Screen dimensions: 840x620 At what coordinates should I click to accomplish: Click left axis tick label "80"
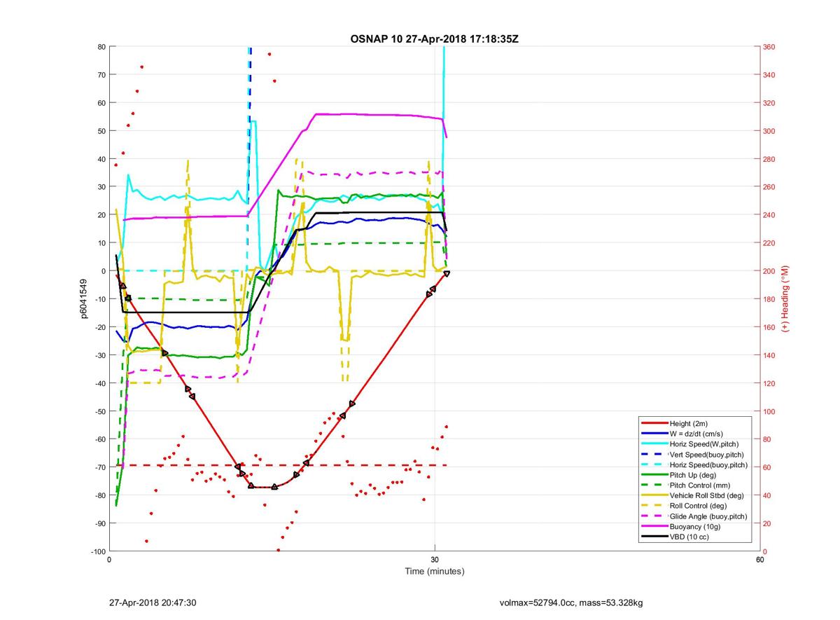(x=101, y=47)
